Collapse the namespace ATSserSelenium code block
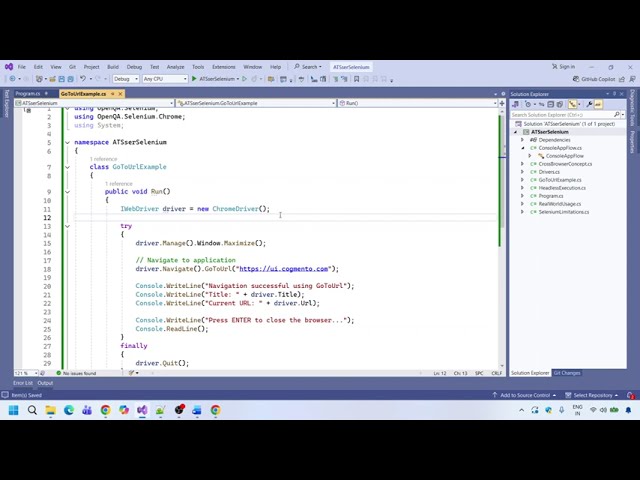The height and width of the screenshot is (480, 640). (67, 142)
